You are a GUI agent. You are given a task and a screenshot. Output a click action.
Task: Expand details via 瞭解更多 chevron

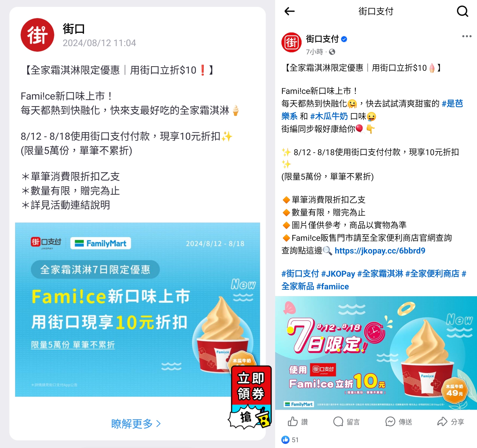coord(136,424)
